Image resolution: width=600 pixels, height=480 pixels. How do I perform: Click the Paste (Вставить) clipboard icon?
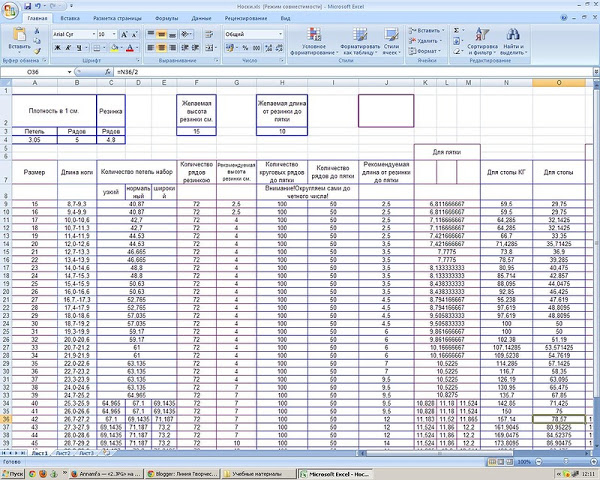(21, 39)
